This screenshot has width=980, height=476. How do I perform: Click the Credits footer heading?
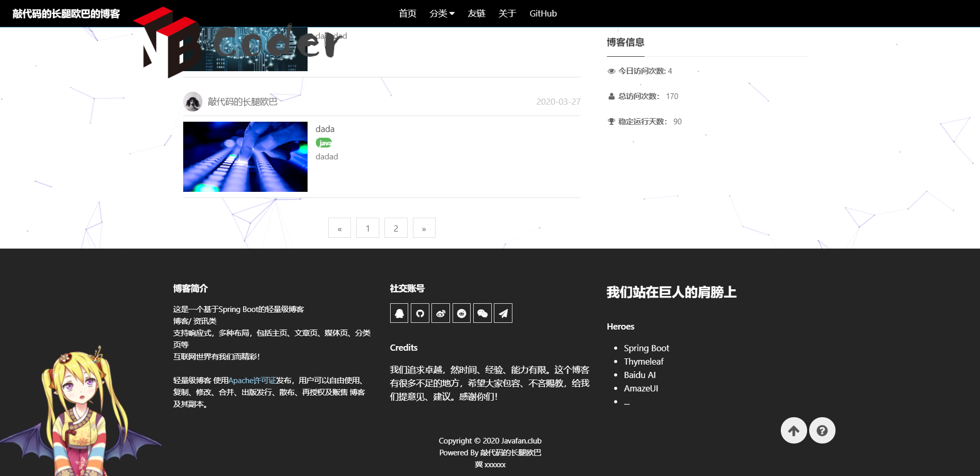(x=404, y=348)
